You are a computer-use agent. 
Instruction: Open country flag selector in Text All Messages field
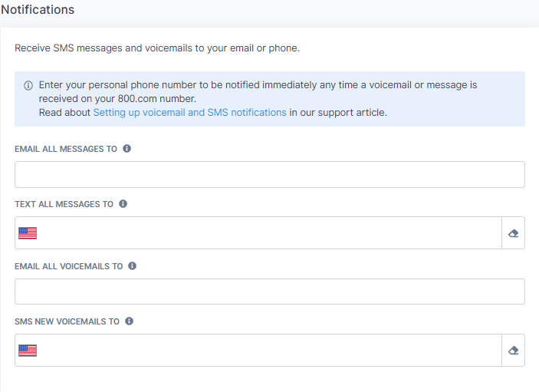pos(28,233)
